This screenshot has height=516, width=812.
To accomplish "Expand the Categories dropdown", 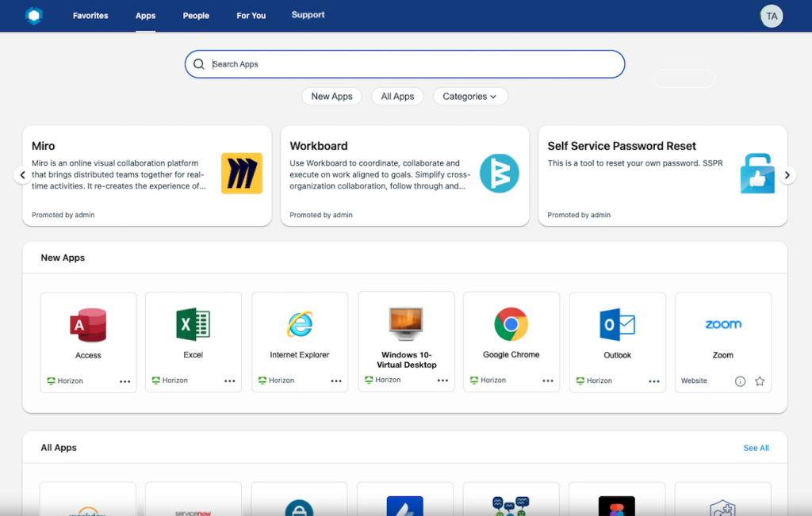I will (x=469, y=97).
